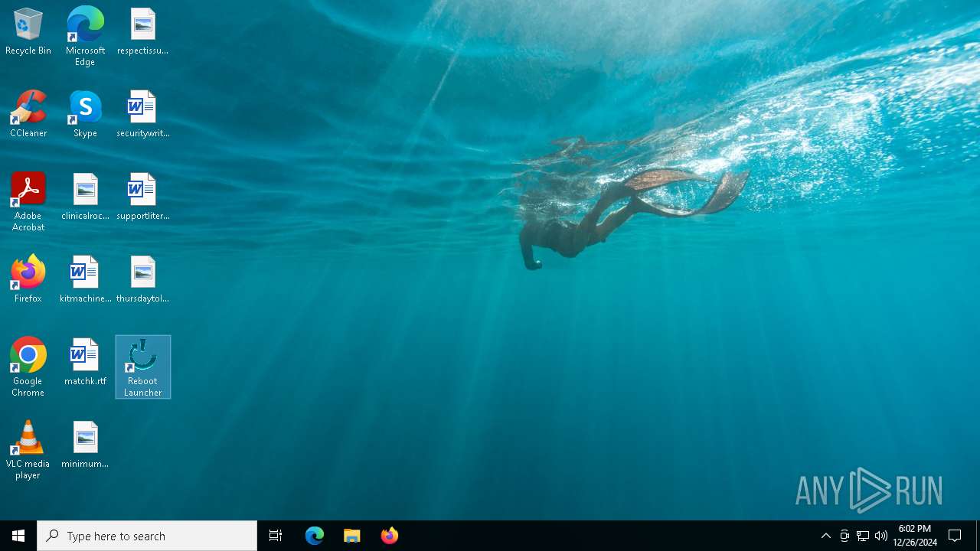Image resolution: width=980 pixels, height=551 pixels.
Task: Select the securitywrit... Word document
Action: 142,115
